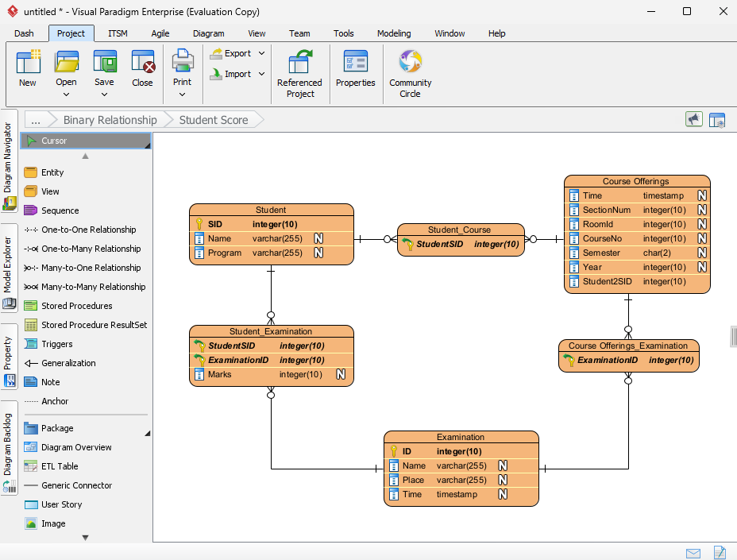The width and height of the screenshot is (737, 560).
Task: Expand the Package tool sub-options triangle
Action: click(x=148, y=433)
